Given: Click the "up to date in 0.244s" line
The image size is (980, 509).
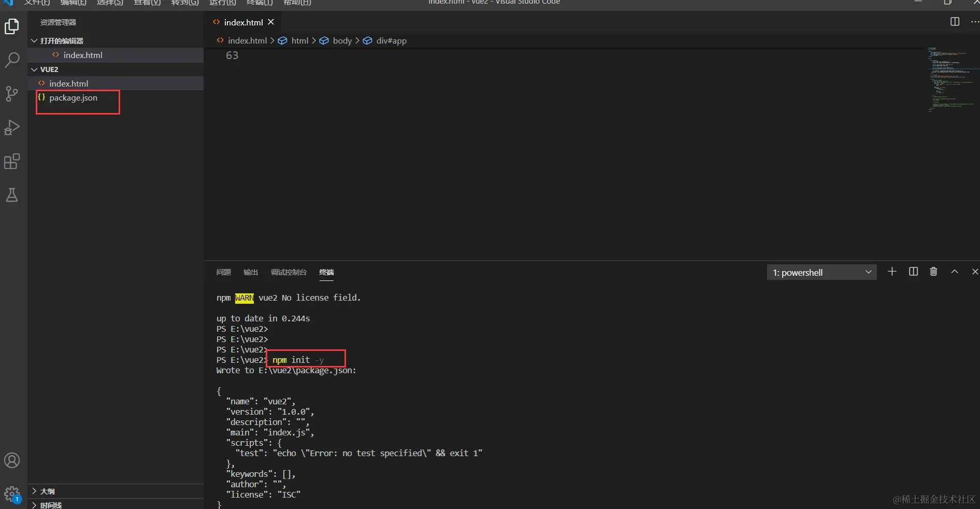Looking at the screenshot, I should click(x=263, y=318).
